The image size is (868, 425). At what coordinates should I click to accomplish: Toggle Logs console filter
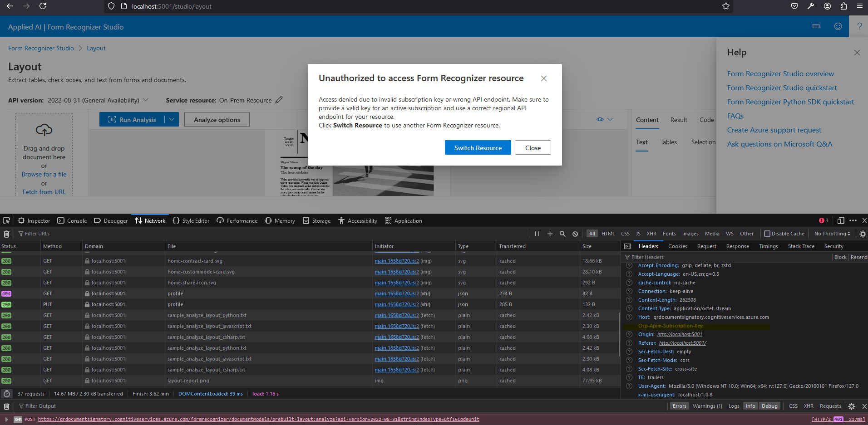734,406
